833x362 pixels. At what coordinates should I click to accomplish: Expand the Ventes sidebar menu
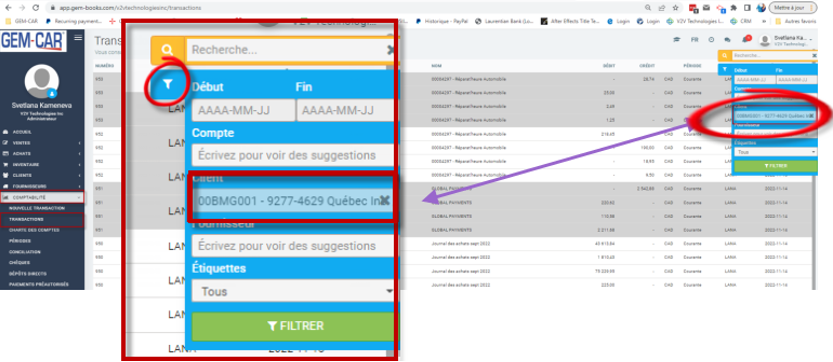(42, 142)
